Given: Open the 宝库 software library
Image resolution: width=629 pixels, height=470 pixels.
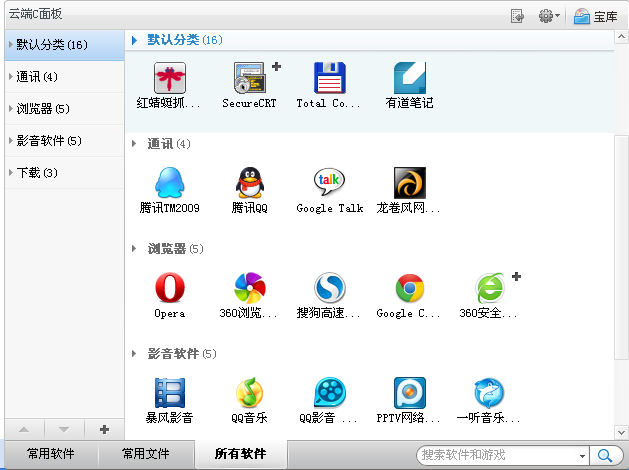Looking at the screenshot, I should click(595, 16).
